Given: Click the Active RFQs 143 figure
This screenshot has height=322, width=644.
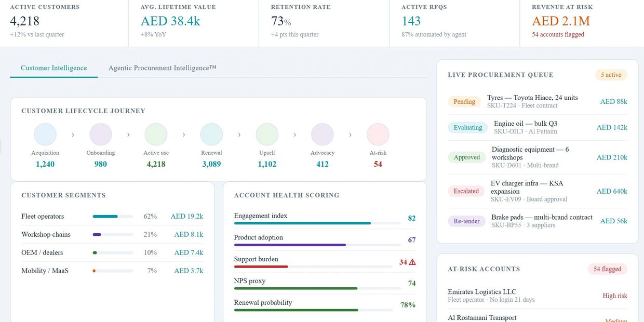Looking at the screenshot, I should tap(411, 21).
